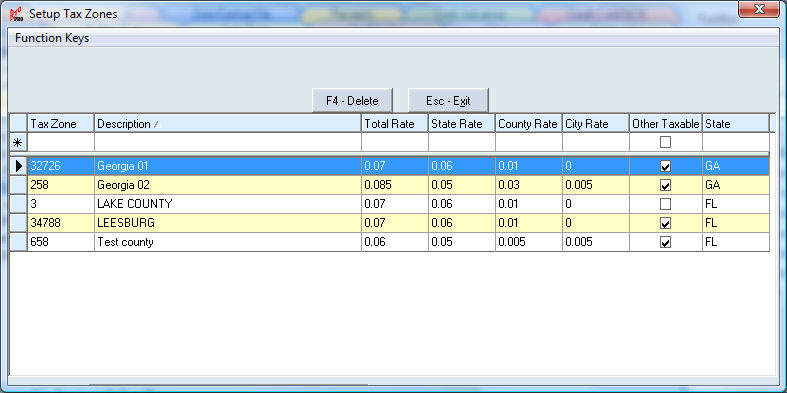Uncheck Other Taxable for Georgia 02

pos(666,185)
